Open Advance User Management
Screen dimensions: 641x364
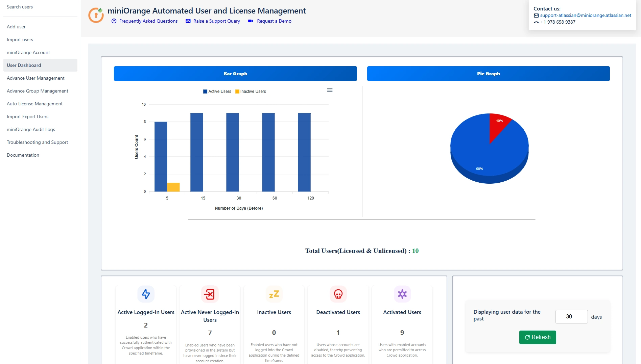pos(40,78)
